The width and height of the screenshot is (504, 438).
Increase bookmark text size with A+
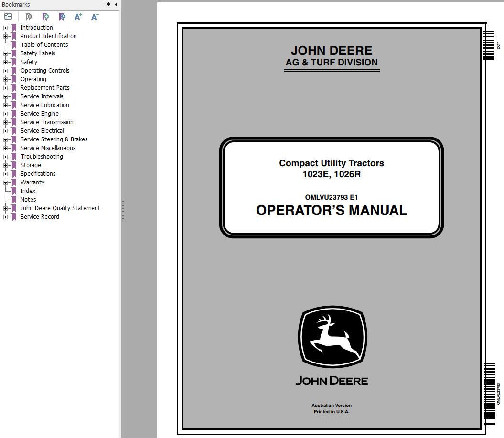point(78,17)
